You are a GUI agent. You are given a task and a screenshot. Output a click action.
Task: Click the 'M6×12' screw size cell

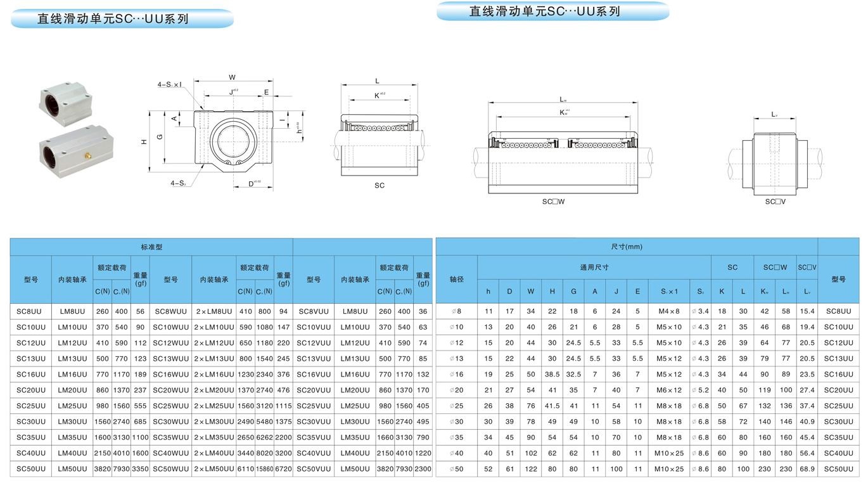[669, 391]
